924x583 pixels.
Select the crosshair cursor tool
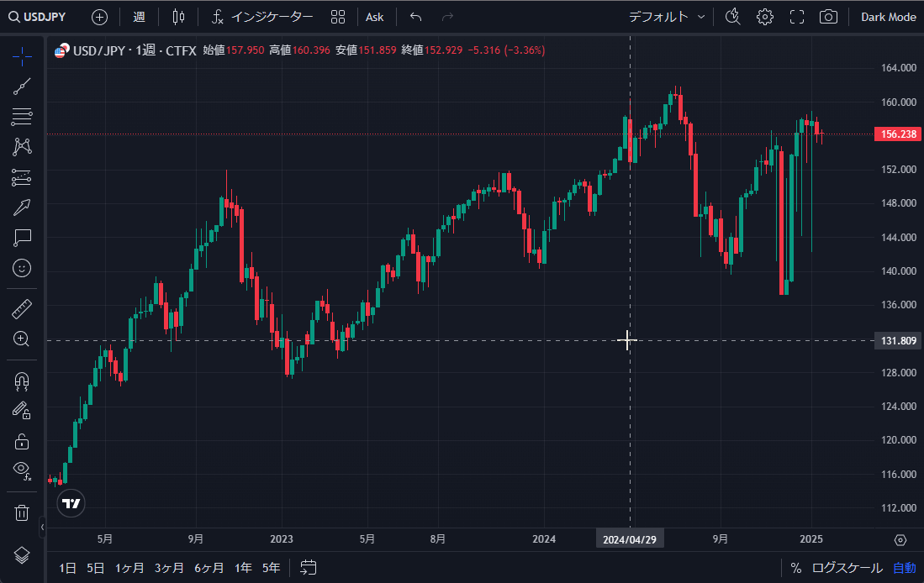click(22, 56)
